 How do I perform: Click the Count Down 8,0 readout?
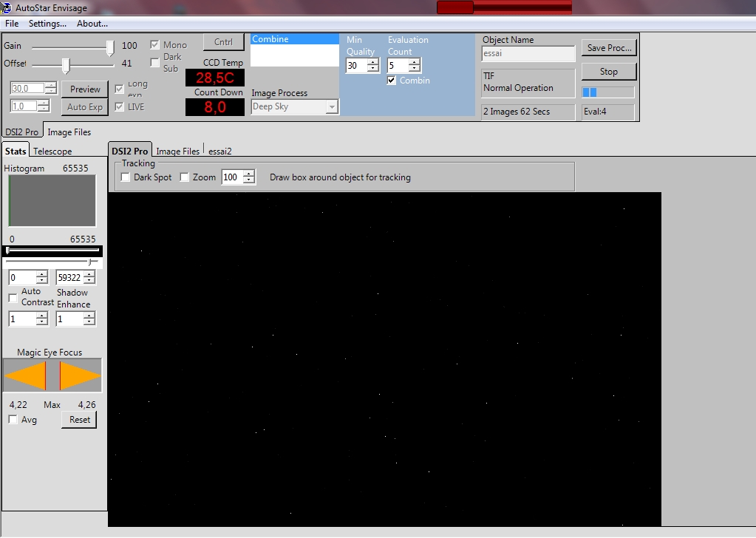[215, 107]
